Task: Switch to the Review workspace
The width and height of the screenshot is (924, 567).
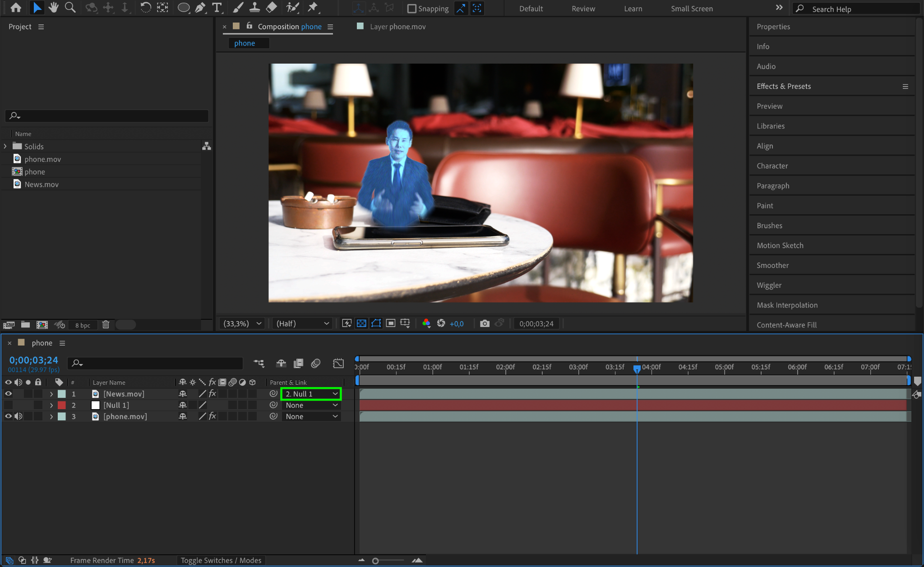Action: coord(583,9)
